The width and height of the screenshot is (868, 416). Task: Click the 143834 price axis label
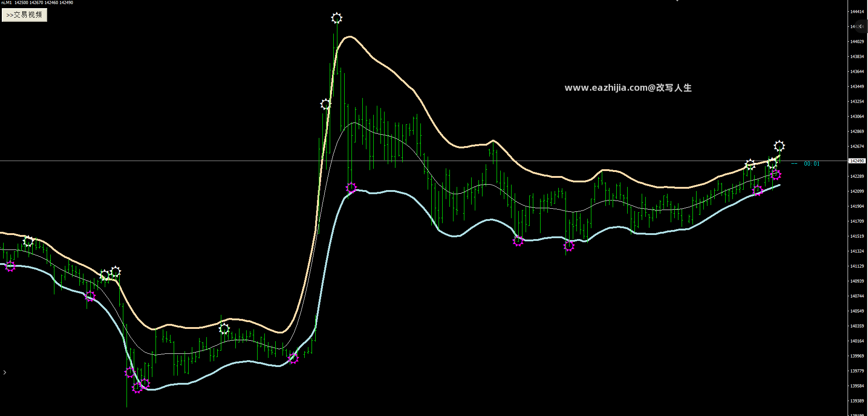point(857,56)
